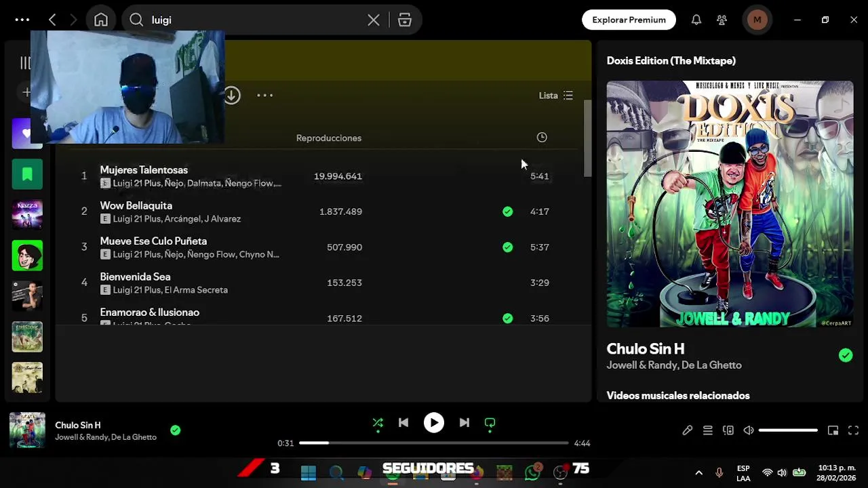Open notifications bell
Viewport: 868px width, 488px height.
click(x=696, y=20)
